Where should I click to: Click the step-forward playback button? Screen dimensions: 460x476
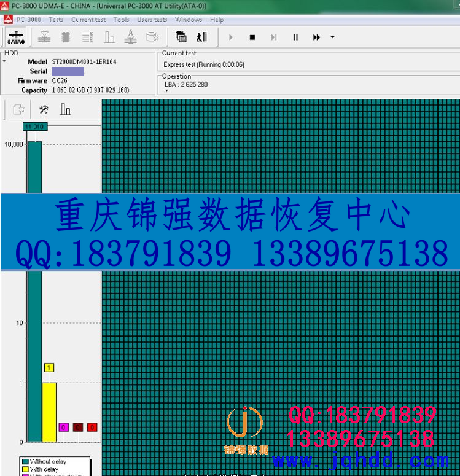click(274, 37)
